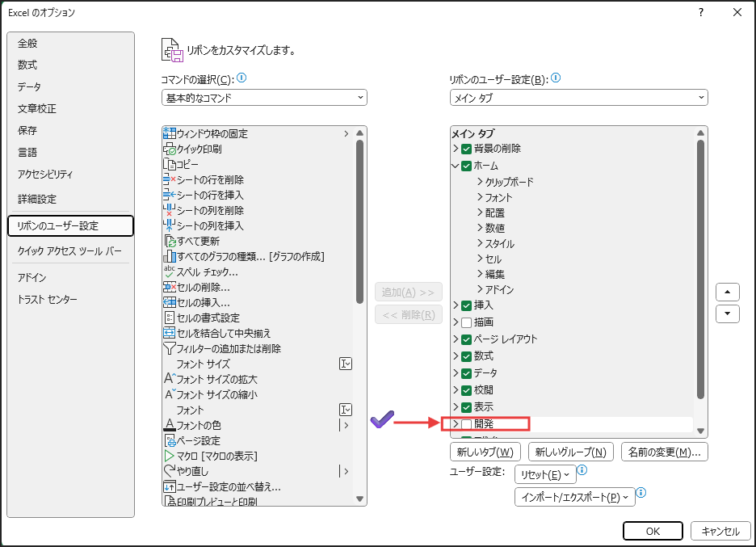
Task: Click セルの書式設定 icon
Action: [x=170, y=318]
